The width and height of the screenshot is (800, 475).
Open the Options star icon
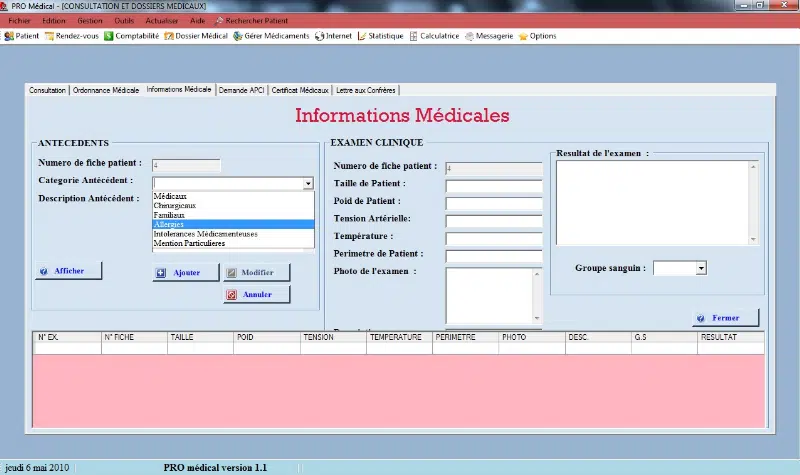point(523,36)
